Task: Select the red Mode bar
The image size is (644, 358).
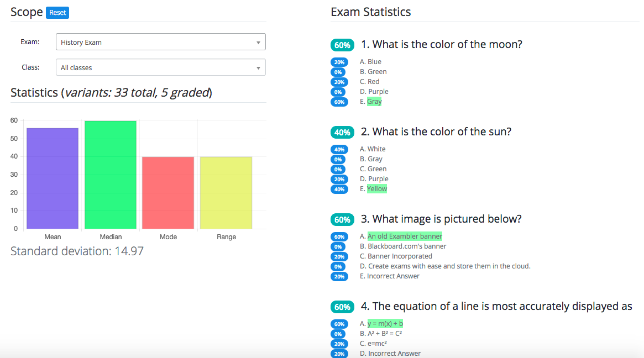Action: tap(168, 192)
